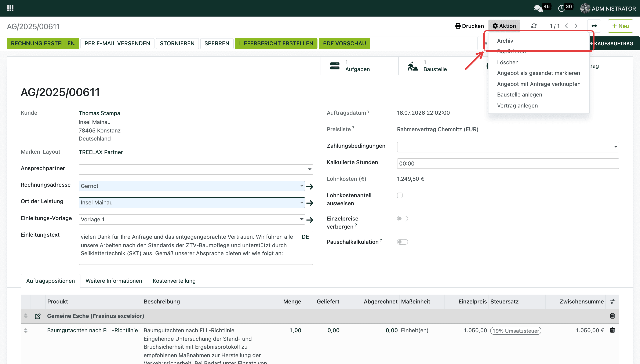Image resolution: width=640 pixels, height=364 pixels.
Task: Open the Rechnungsadresse dropdown
Action: point(302,186)
